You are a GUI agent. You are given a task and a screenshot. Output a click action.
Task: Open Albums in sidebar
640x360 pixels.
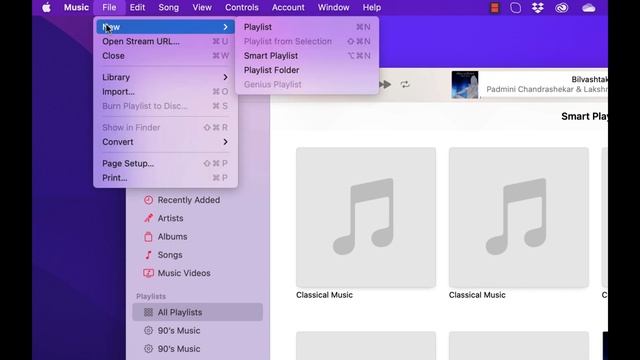click(197, 237)
